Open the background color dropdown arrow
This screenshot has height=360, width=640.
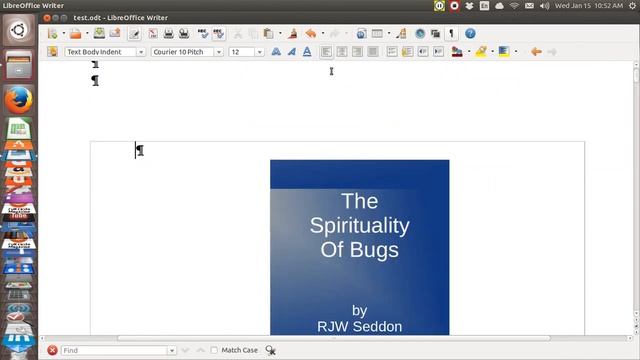click(516, 51)
